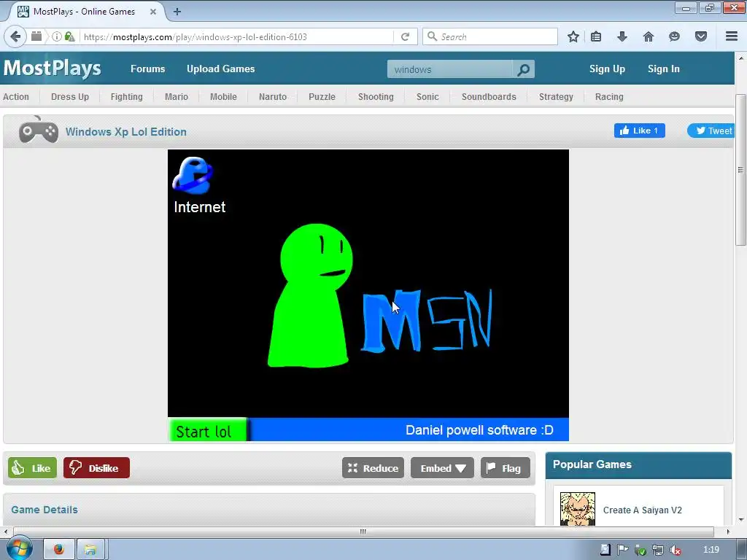Click the browser URL address bar
The image size is (747, 560).
pyautogui.click(x=237, y=36)
